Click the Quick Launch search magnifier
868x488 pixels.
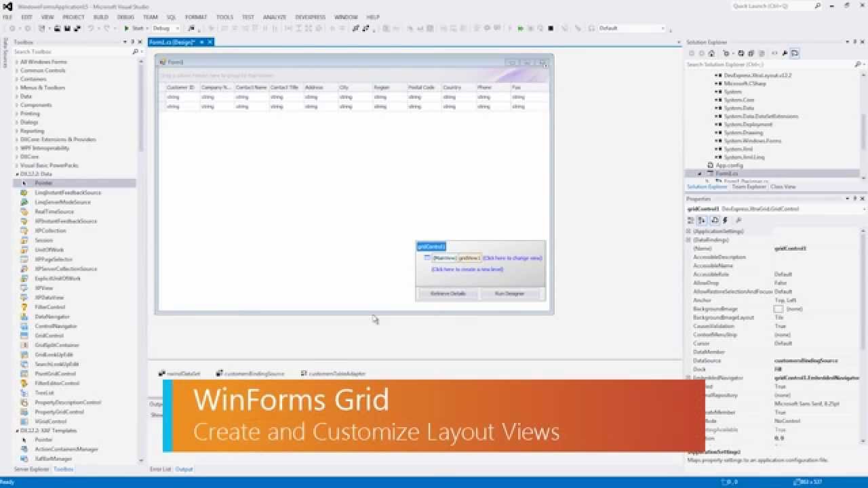(x=818, y=6)
